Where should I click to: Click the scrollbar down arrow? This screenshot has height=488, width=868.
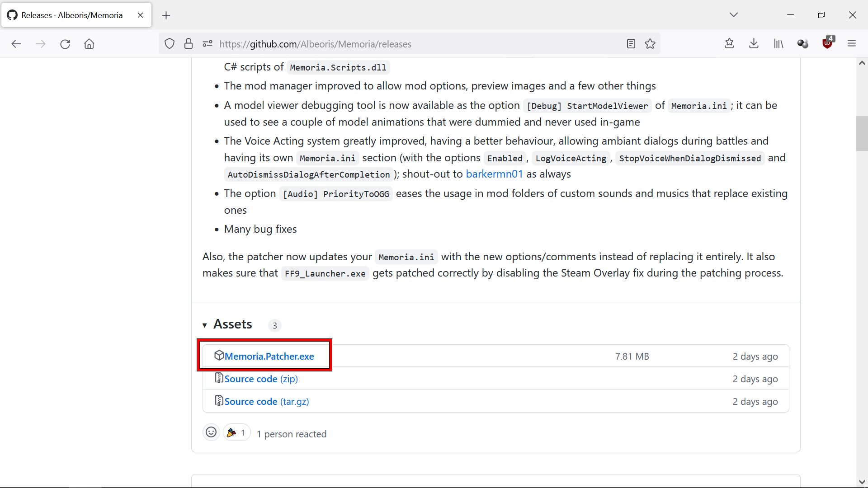862,482
